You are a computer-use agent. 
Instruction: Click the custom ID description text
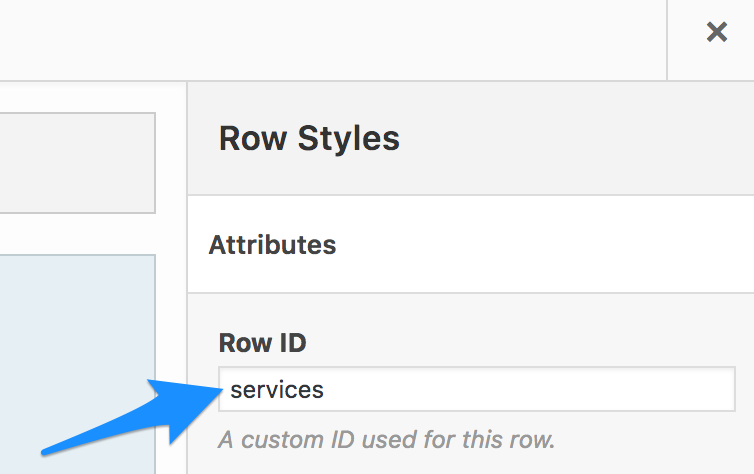pos(387,439)
